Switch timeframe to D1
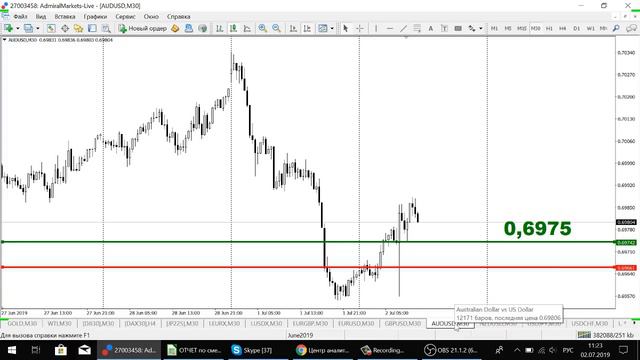Viewport: 640px width, 360px height. (576, 28)
